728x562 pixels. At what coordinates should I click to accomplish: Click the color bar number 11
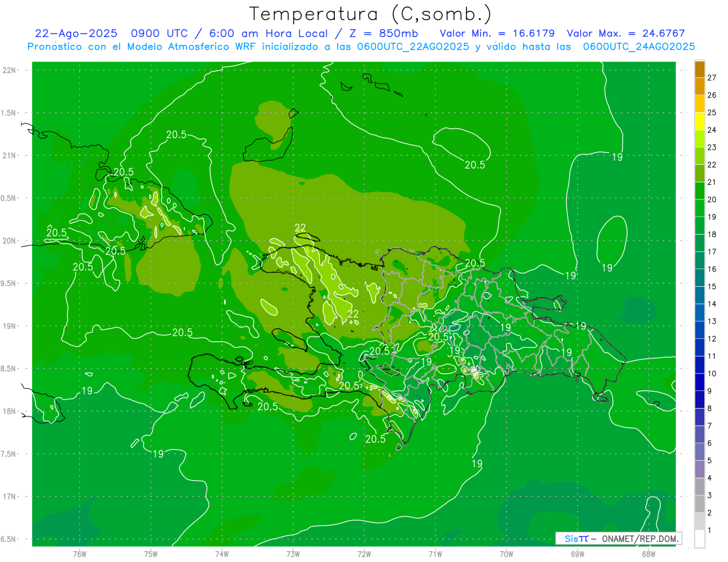point(712,356)
